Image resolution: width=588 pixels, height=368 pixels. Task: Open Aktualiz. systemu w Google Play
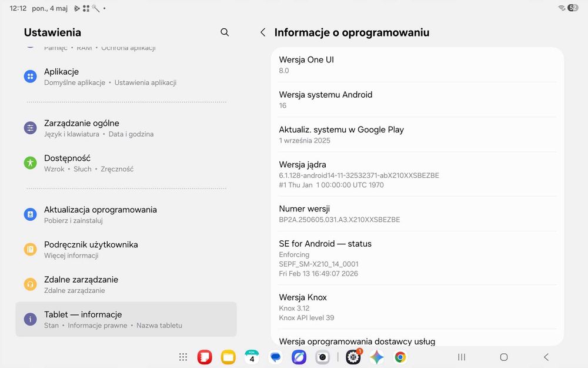click(417, 134)
